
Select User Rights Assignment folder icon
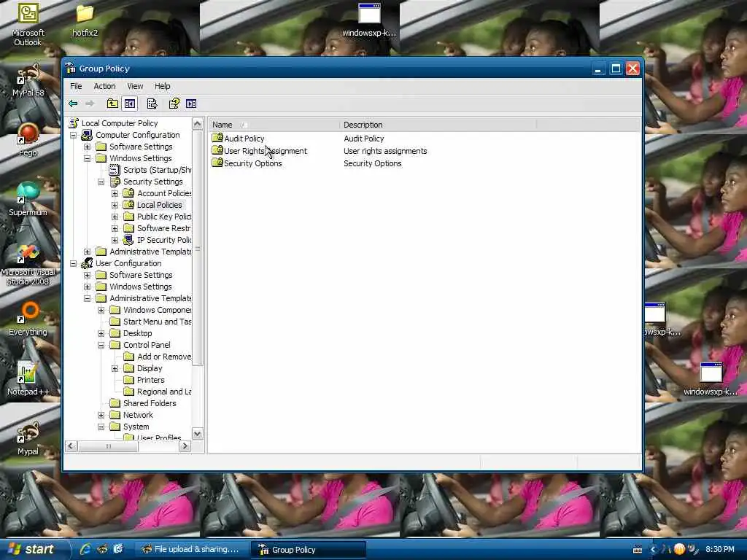[x=217, y=150]
